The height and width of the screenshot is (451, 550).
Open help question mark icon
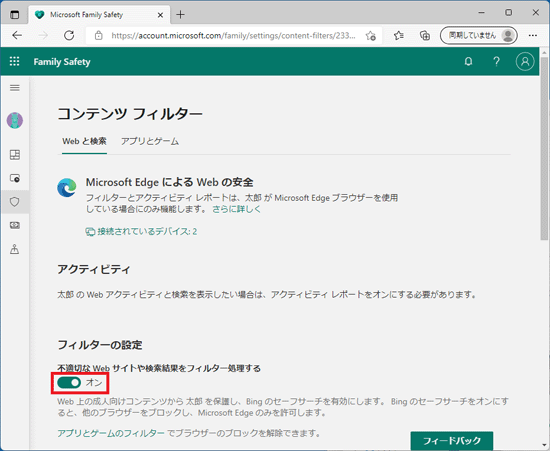496,62
